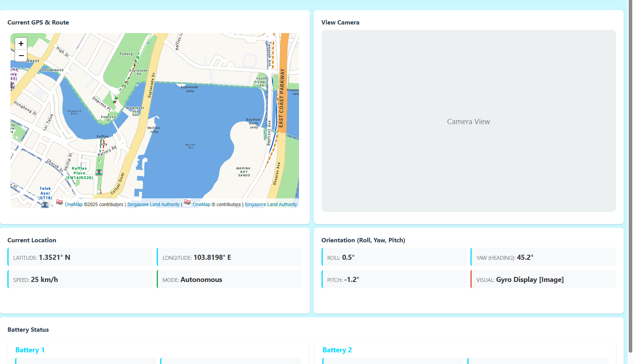Viewport: 633px width, 364px height.
Task: Click the Raffles Place (EW14/NS26) station label
Action: (79, 173)
